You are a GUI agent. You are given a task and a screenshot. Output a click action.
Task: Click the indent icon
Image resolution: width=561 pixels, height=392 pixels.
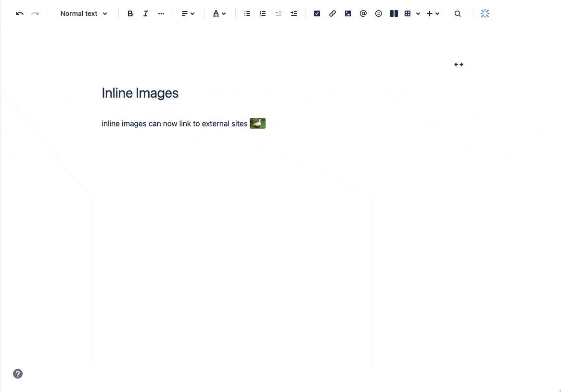pyautogui.click(x=294, y=13)
